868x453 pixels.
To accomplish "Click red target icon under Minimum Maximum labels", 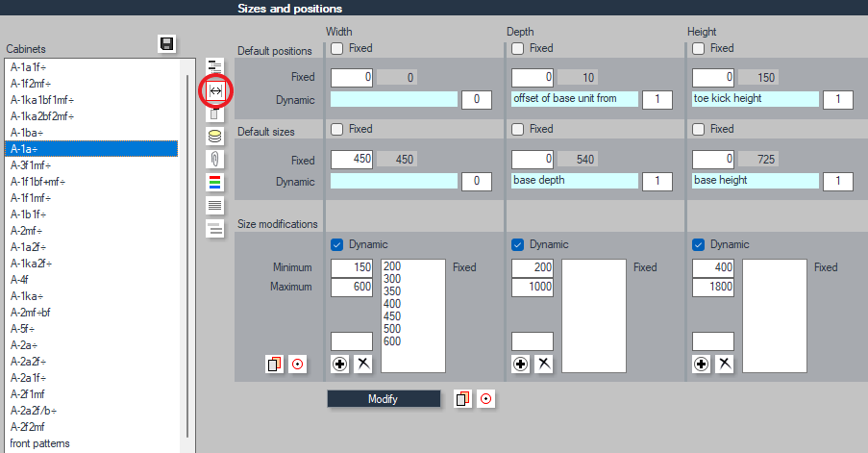I will (298, 364).
